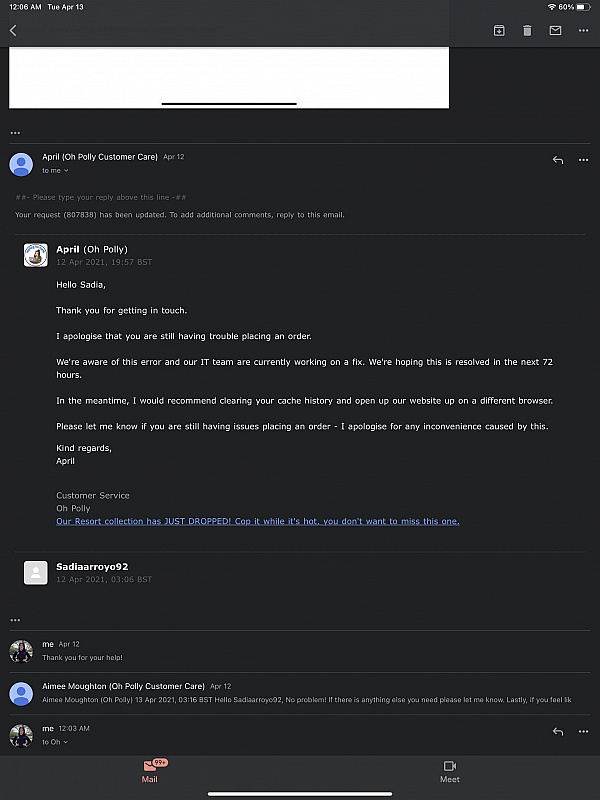Show trimmed content below the Sadiaarroyo92 quote
Screen dimensions: 600x800
(x=15, y=621)
